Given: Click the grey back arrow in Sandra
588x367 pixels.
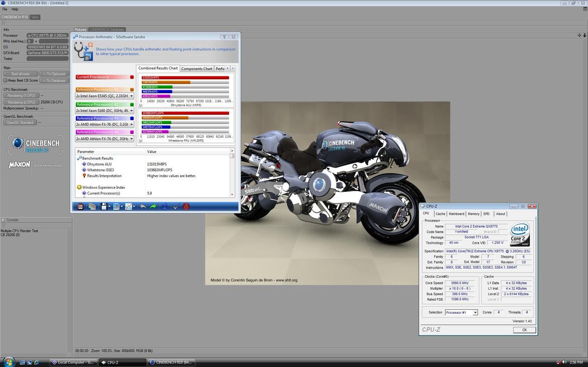Looking at the screenshot, I should tap(143, 206).
